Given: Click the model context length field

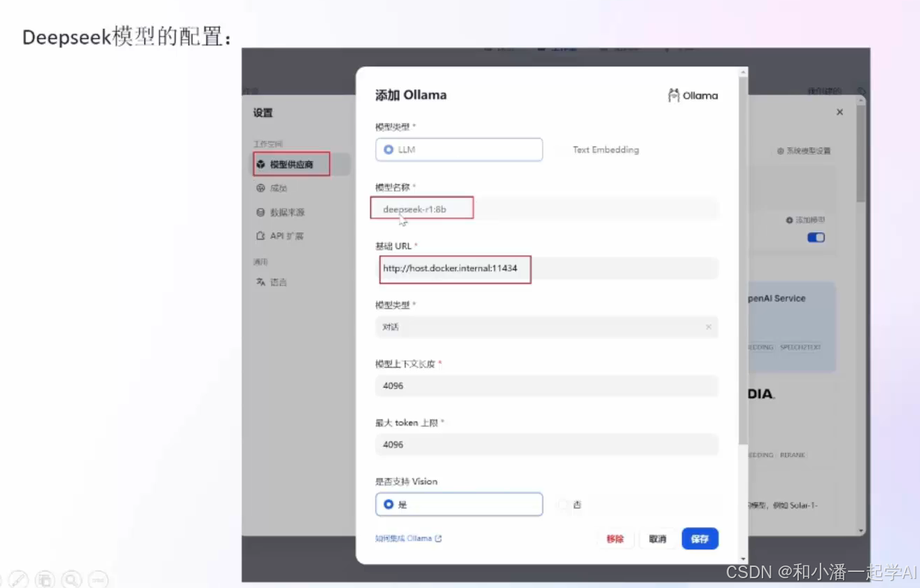Looking at the screenshot, I should tap(547, 386).
